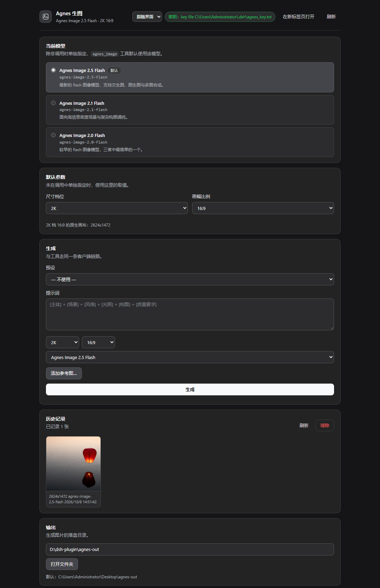Image resolution: width=380 pixels, height=588 pixels.
Task: Click the 输出 section heading
Action: pos(51,527)
